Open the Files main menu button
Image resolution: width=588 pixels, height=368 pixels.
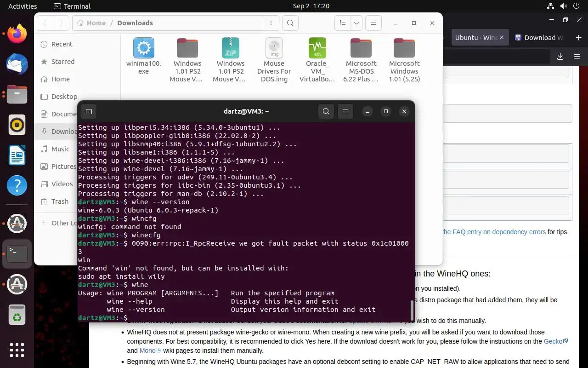coord(373,23)
